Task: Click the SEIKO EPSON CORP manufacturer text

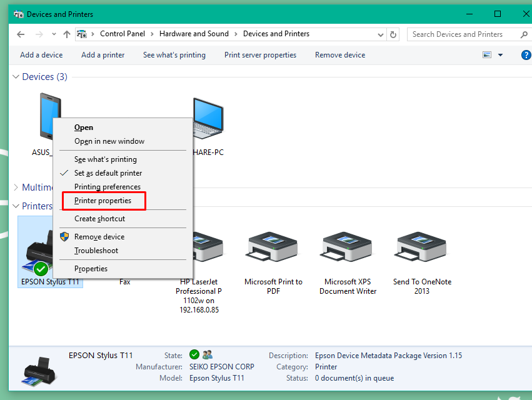Action: [221, 367]
